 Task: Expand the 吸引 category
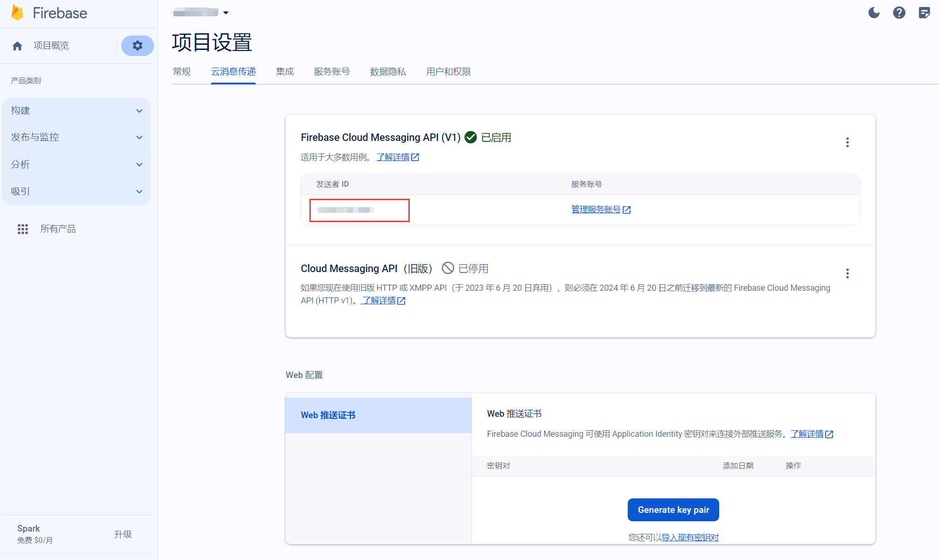tap(76, 192)
